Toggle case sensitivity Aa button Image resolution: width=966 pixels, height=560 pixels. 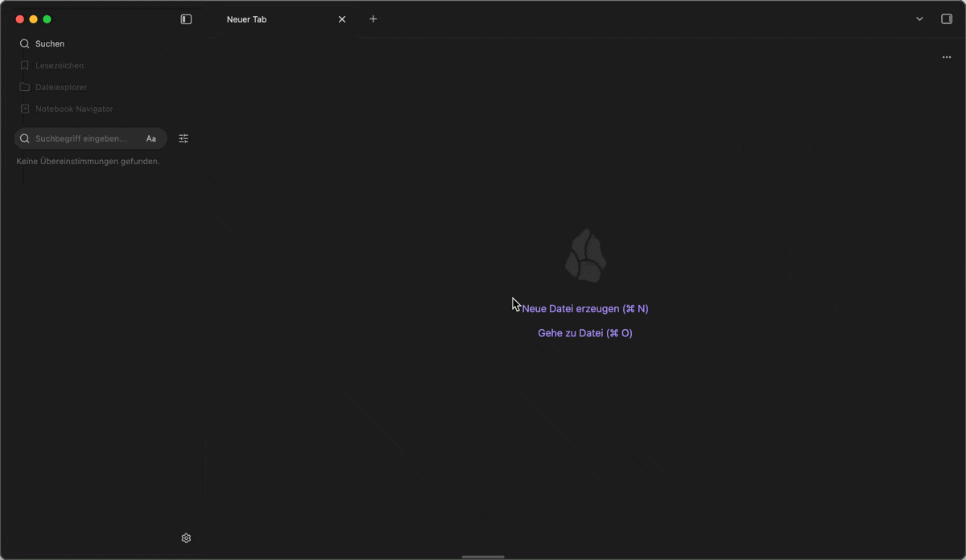151,138
